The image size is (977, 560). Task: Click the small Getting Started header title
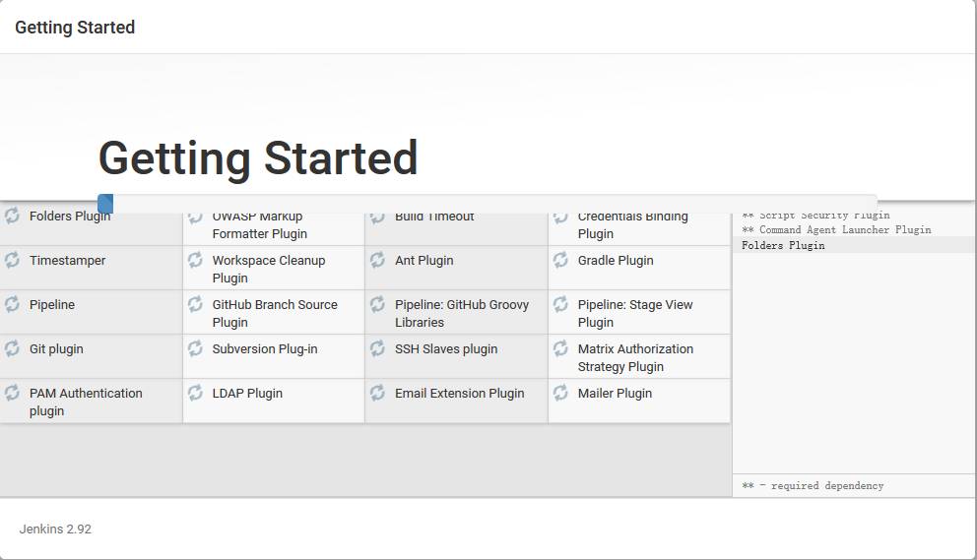[75, 28]
